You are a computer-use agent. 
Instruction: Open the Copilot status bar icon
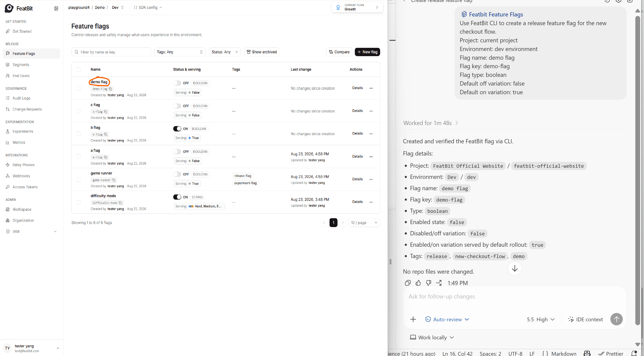coord(587,353)
